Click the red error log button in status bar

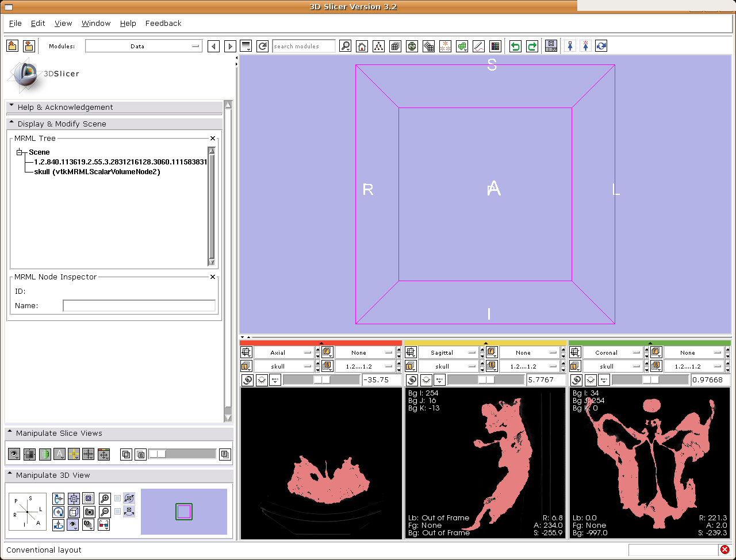(725, 550)
